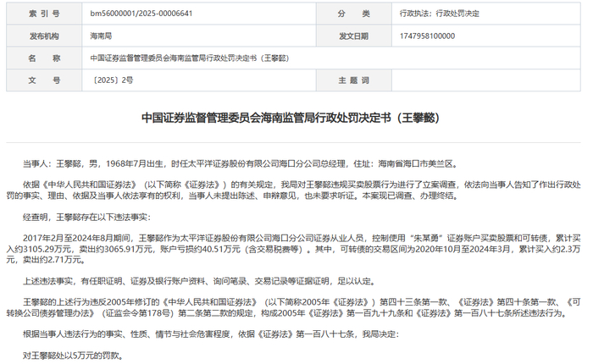Select the 海南局 issuing agency value
The width and height of the screenshot is (593, 364).
click(101, 36)
